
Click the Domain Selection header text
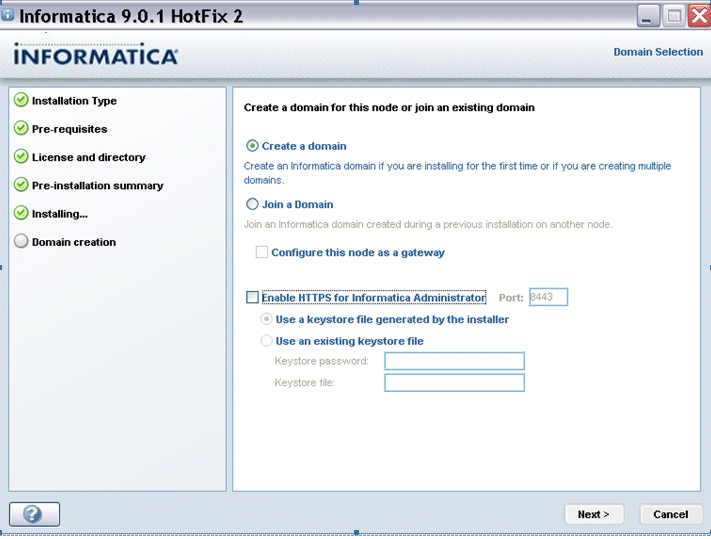pyautogui.click(x=658, y=52)
